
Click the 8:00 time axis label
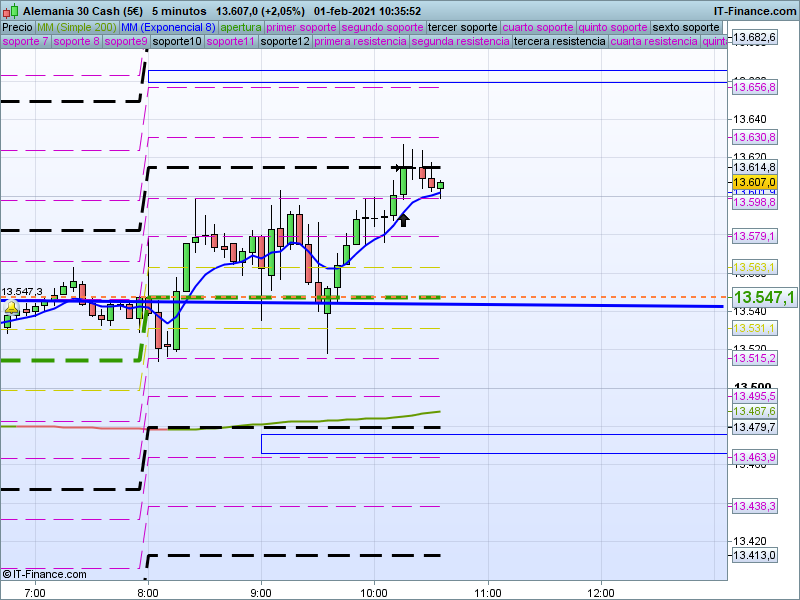pos(148,593)
